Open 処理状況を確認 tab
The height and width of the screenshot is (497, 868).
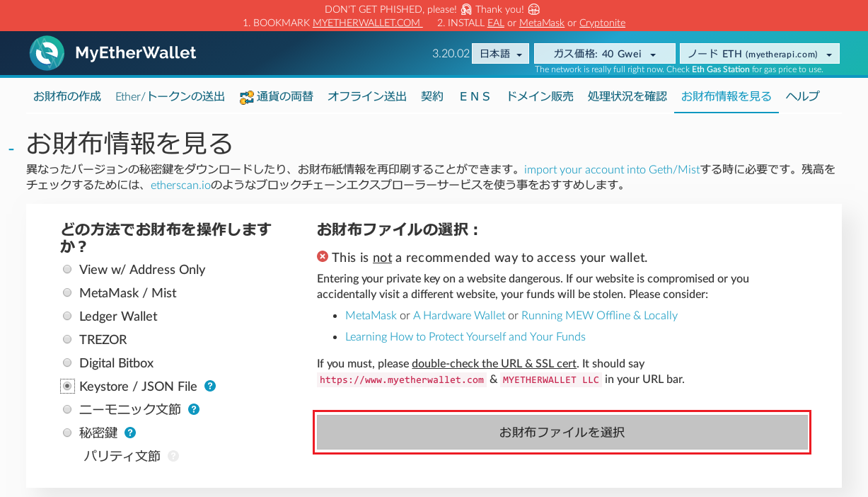pos(627,96)
